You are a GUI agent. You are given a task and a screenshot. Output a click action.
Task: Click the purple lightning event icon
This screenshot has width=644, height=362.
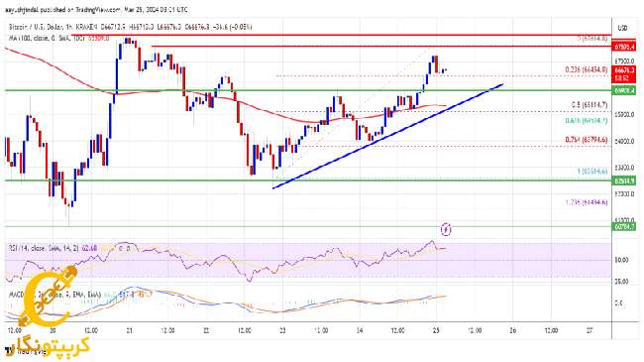tap(446, 229)
